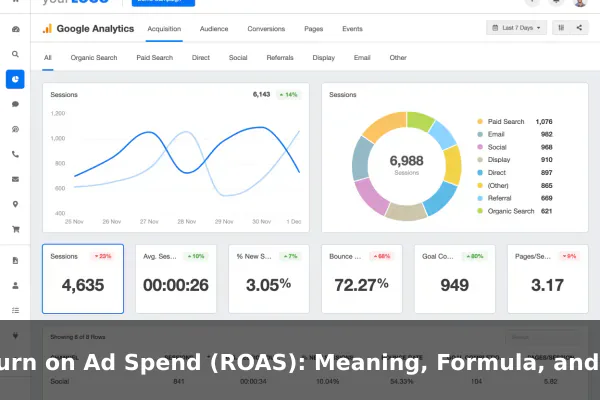Click the Referral legend entry
600x400 pixels.
tap(515, 198)
